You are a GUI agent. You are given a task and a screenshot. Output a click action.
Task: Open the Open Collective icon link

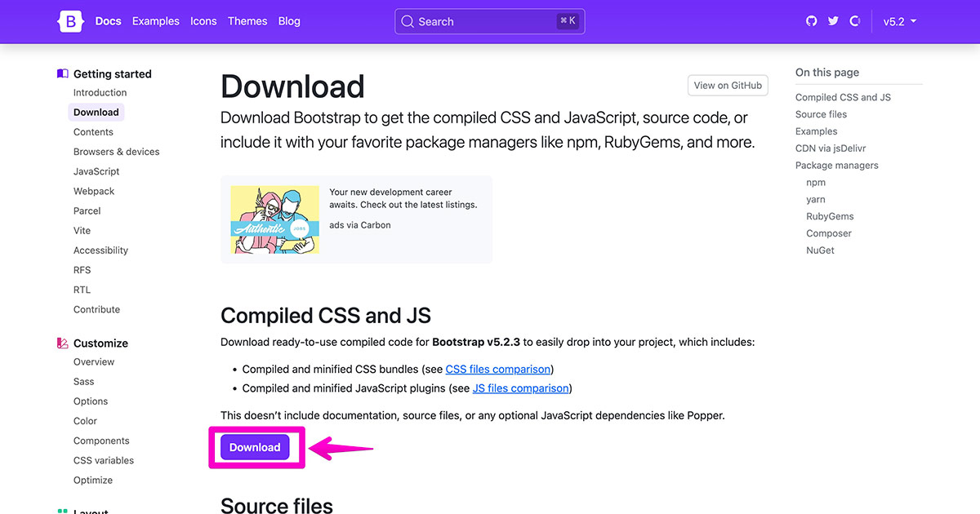[x=855, y=21]
